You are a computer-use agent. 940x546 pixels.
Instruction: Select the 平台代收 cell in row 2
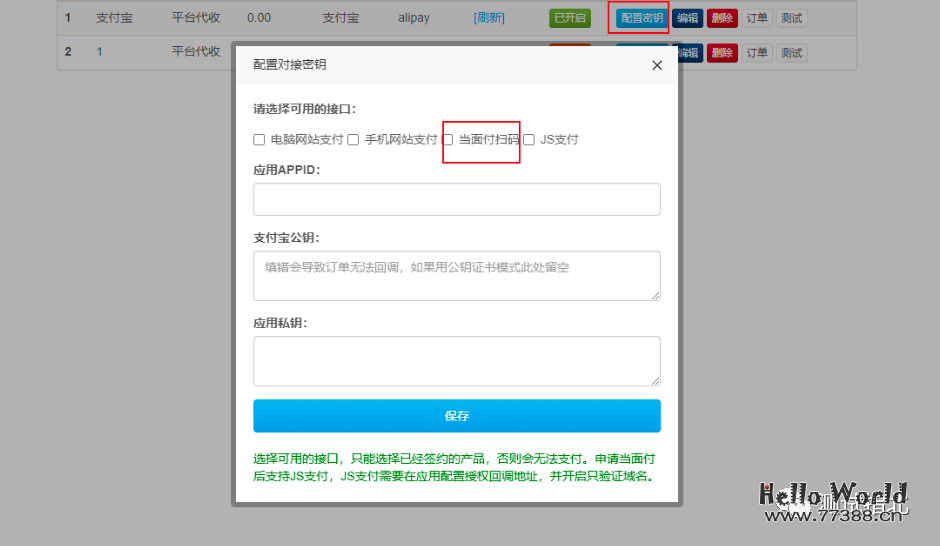click(x=196, y=52)
